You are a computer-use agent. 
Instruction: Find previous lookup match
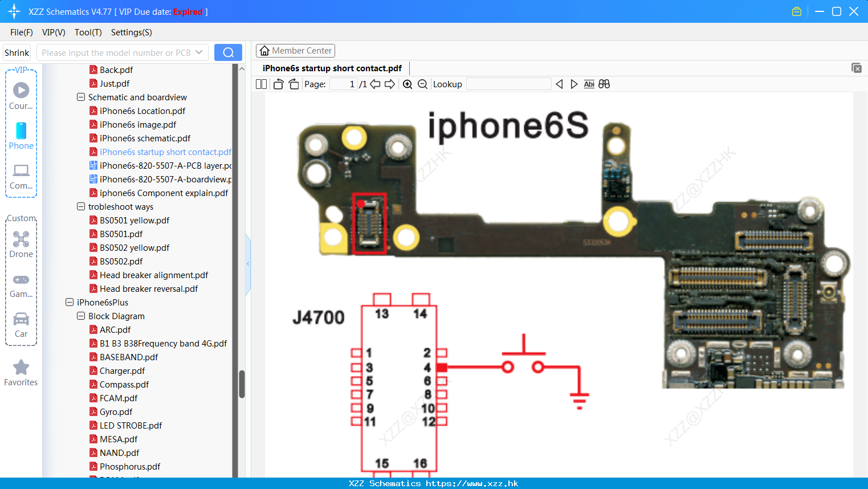point(559,84)
